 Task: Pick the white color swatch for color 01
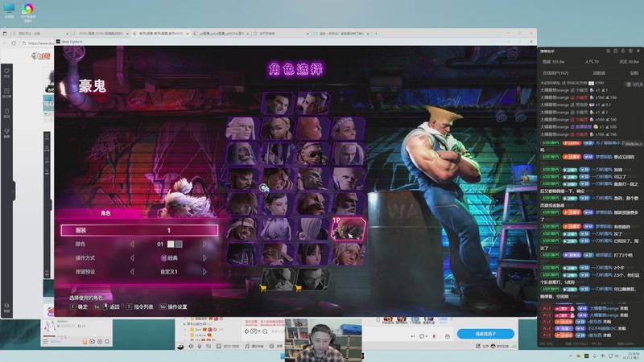[171, 245]
